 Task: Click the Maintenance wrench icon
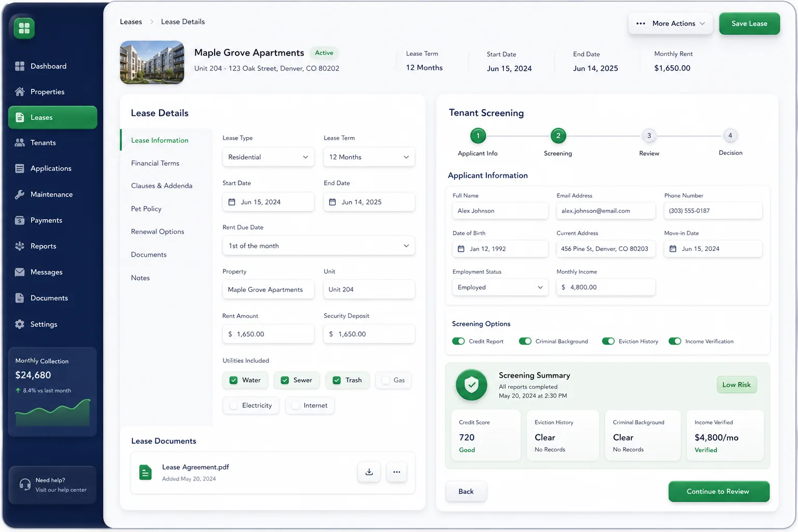20,194
